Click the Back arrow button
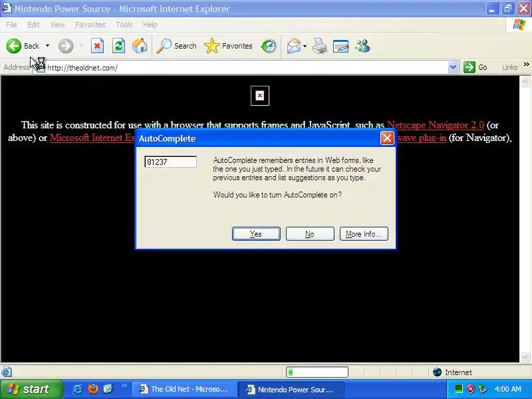The image size is (532, 399). (23, 46)
